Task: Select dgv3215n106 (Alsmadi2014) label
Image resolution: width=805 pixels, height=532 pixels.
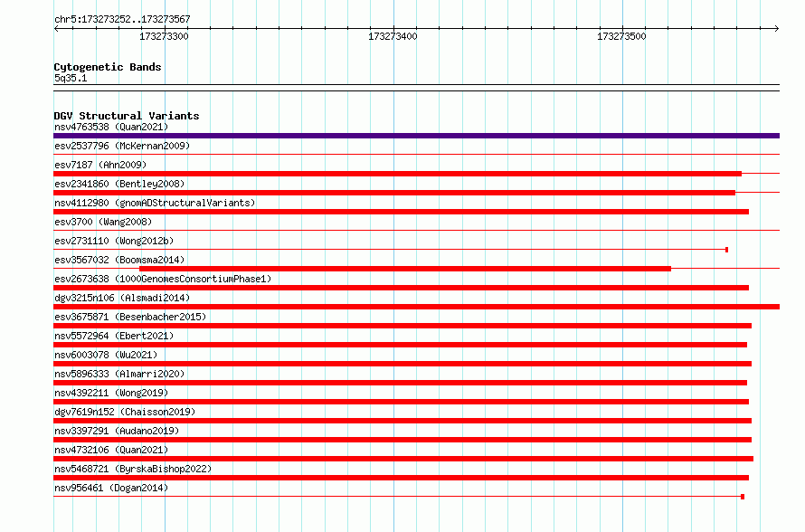Action: click(122, 298)
